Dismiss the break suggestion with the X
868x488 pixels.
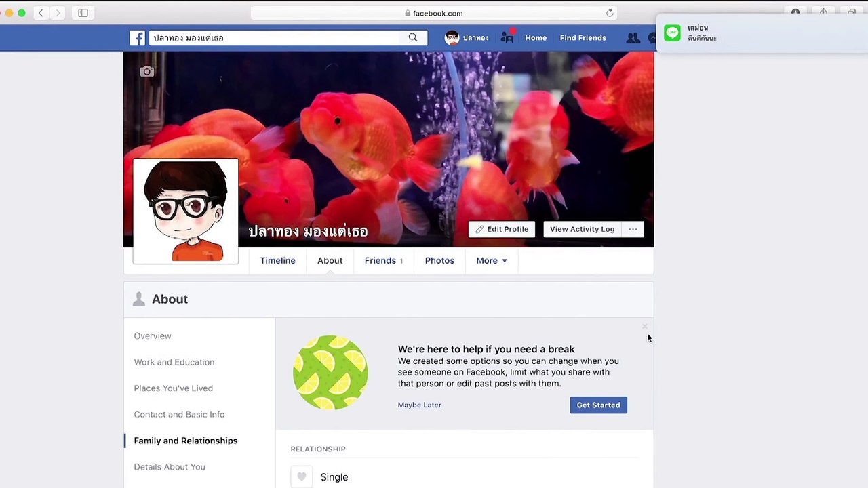coord(644,327)
